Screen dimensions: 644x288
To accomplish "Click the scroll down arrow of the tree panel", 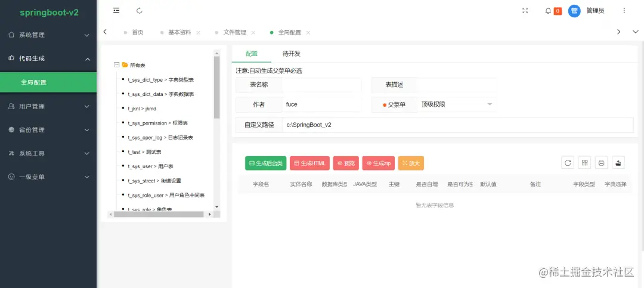I will coord(217,207).
